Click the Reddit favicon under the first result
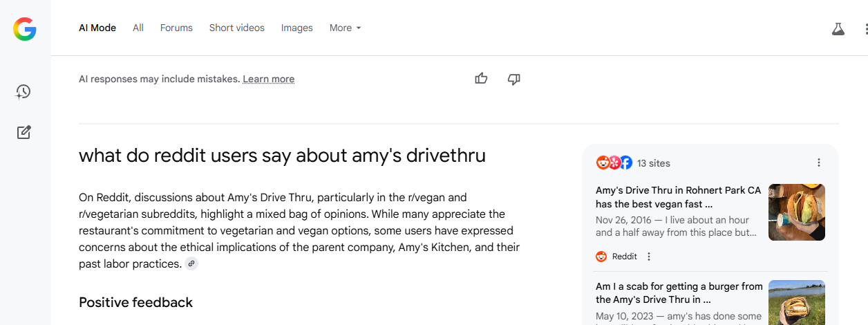 tap(601, 257)
